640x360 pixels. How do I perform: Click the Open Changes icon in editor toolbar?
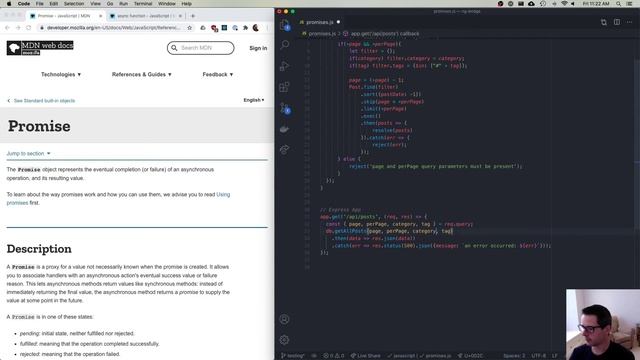604,22
